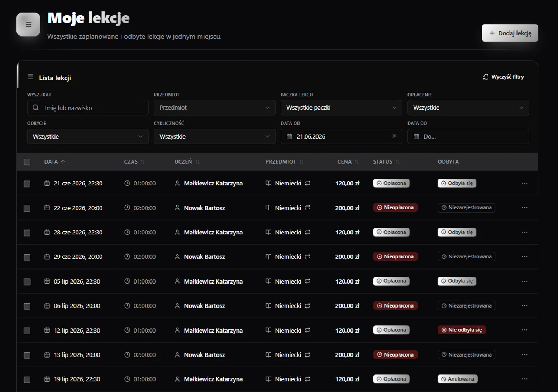Open three-dot menu for 12 lip 2026 lesson
Screen dimensions: 558x392
(x=524, y=330)
